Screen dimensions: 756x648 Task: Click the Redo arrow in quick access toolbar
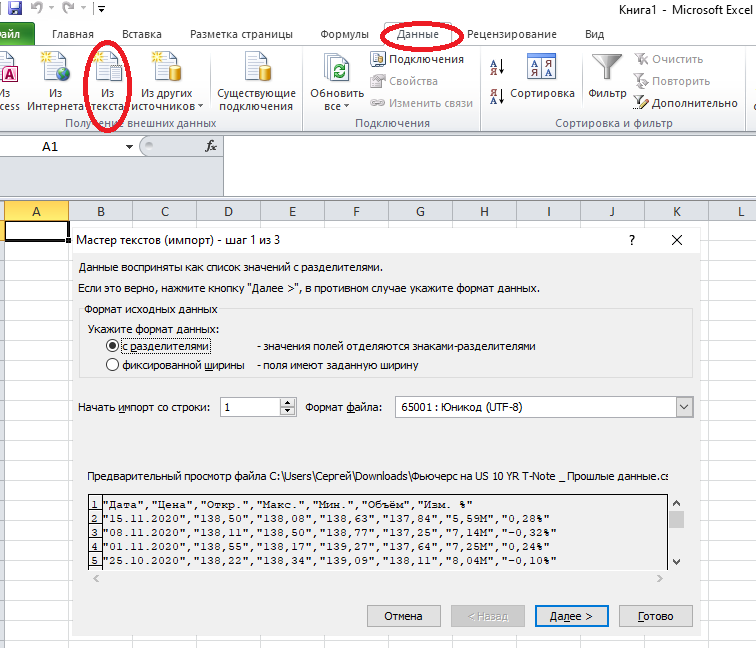(x=68, y=8)
